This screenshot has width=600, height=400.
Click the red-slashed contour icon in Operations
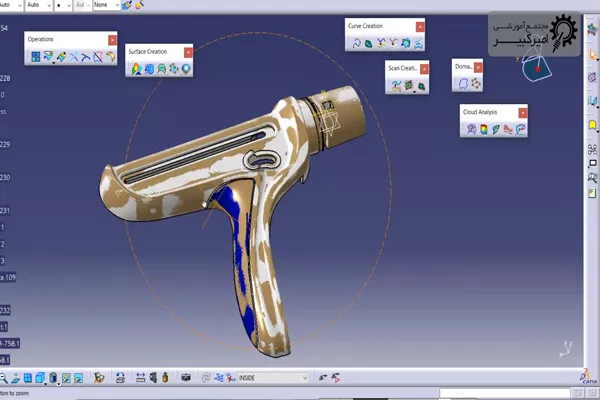(98, 57)
